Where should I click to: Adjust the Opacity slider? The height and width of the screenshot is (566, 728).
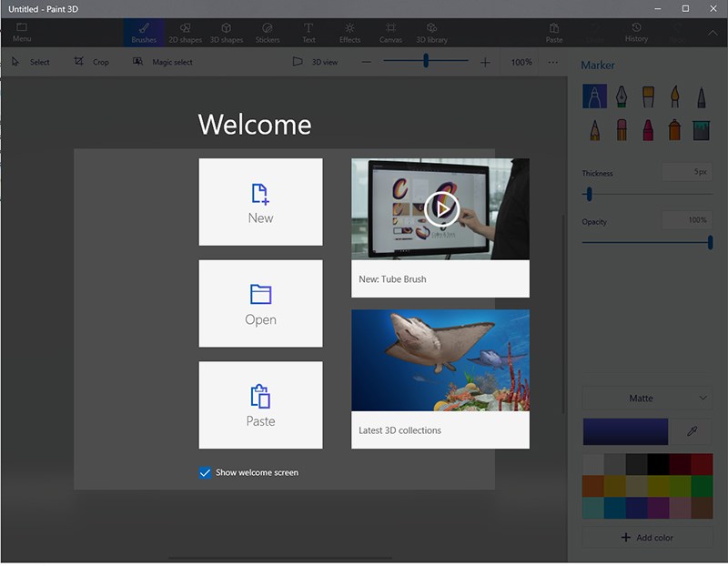710,242
